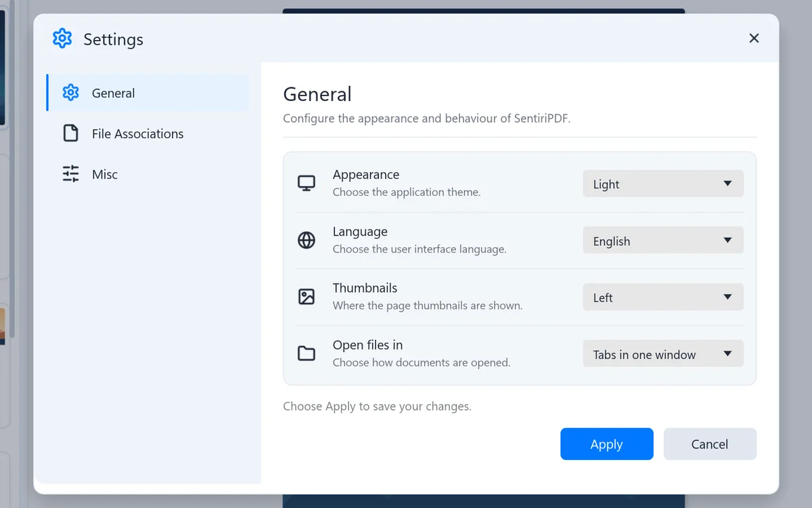Image resolution: width=812 pixels, height=508 pixels.
Task: Click the Open files in folder icon
Action: (x=307, y=354)
